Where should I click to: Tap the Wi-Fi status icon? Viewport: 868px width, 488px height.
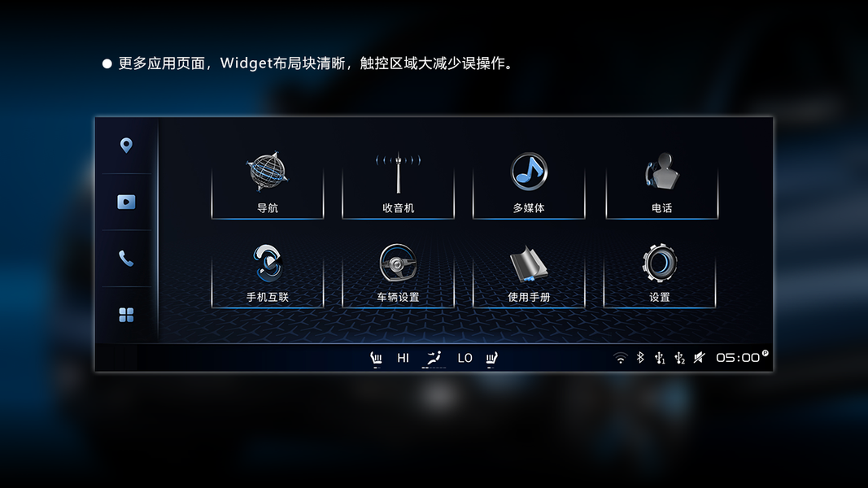[x=621, y=358]
